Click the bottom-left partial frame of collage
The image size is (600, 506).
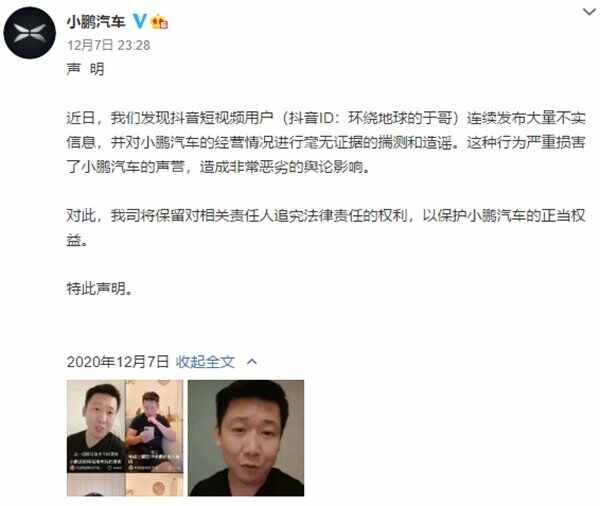point(96,485)
